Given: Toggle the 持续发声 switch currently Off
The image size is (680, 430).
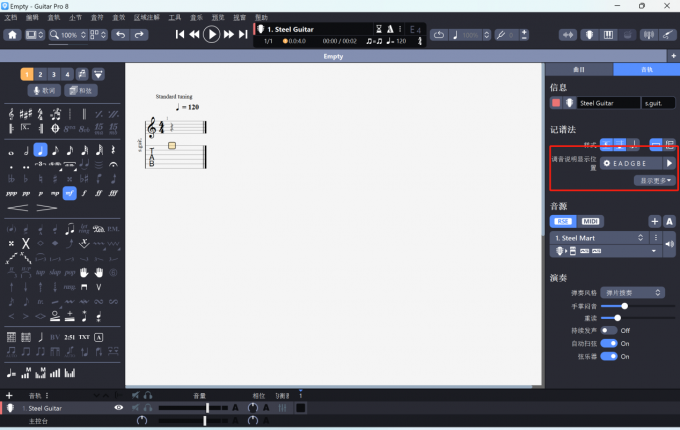Looking at the screenshot, I should (x=607, y=330).
